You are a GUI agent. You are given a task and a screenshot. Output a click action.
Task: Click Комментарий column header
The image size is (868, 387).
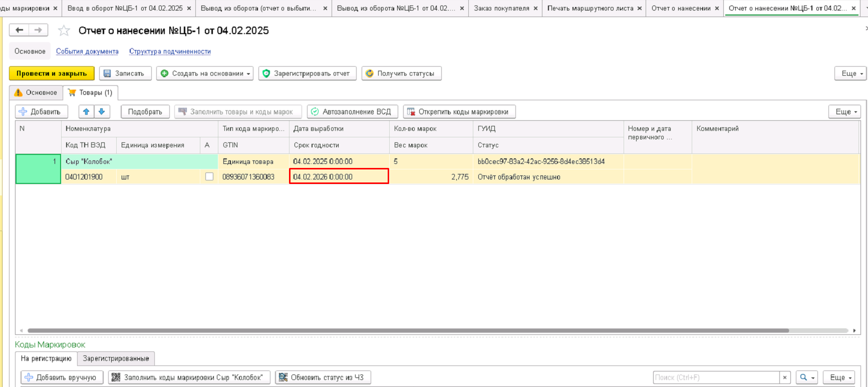coord(775,129)
